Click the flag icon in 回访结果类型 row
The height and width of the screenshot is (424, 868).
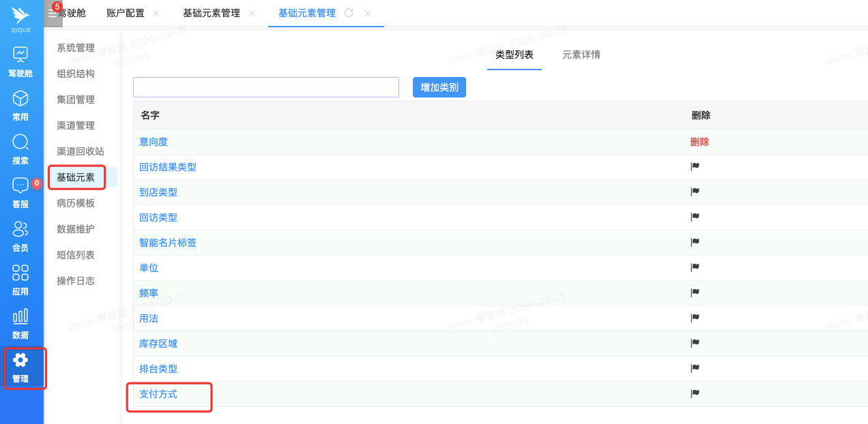pyautogui.click(x=695, y=166)
